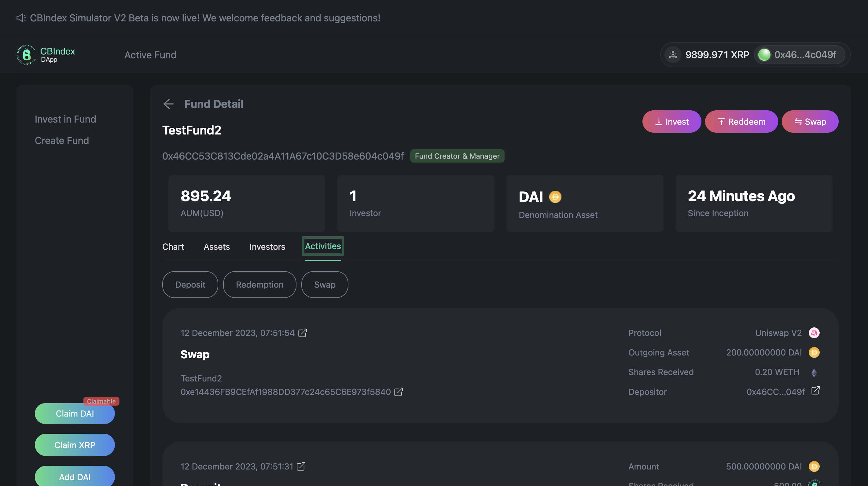
Task: Click the back arrow beside Fund Detail
Action: click(168, 104)
